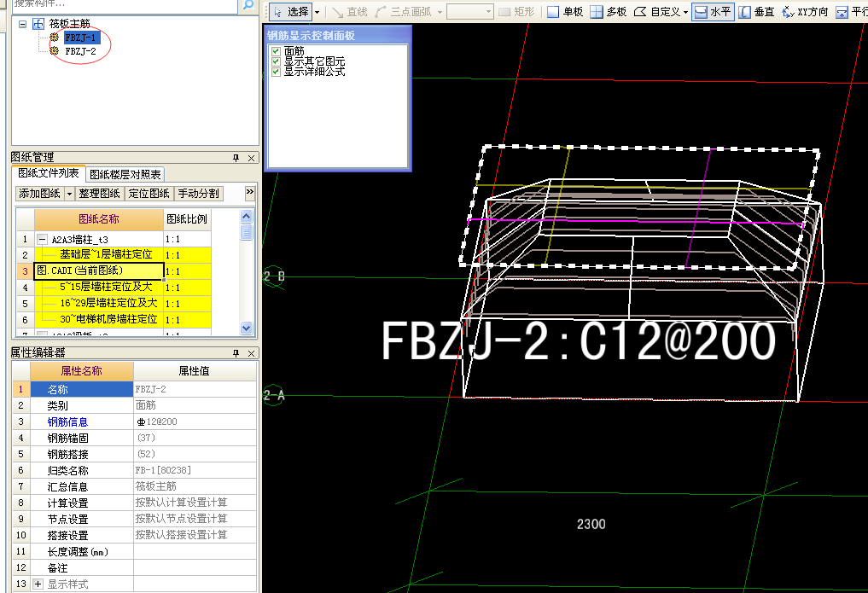Toggle the 垂直 vertical layout button
This screenshot has height=593, width=868.
pyautogui.click(x=757, y=12)
